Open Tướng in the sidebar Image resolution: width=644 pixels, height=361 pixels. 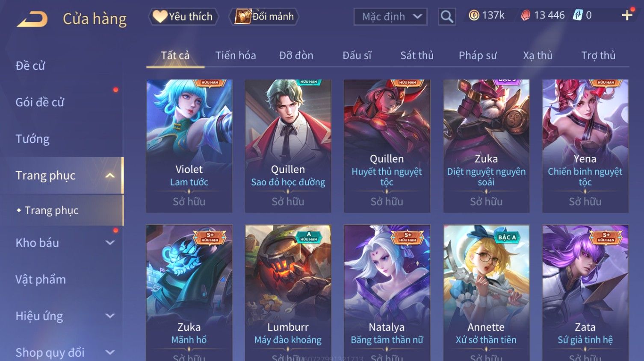click(x=32, y=139)
